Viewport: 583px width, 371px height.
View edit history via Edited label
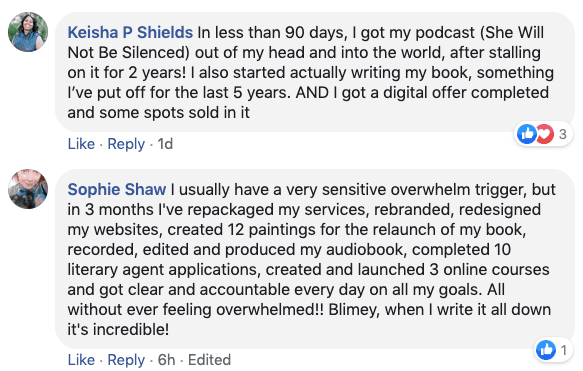(209, 360)
